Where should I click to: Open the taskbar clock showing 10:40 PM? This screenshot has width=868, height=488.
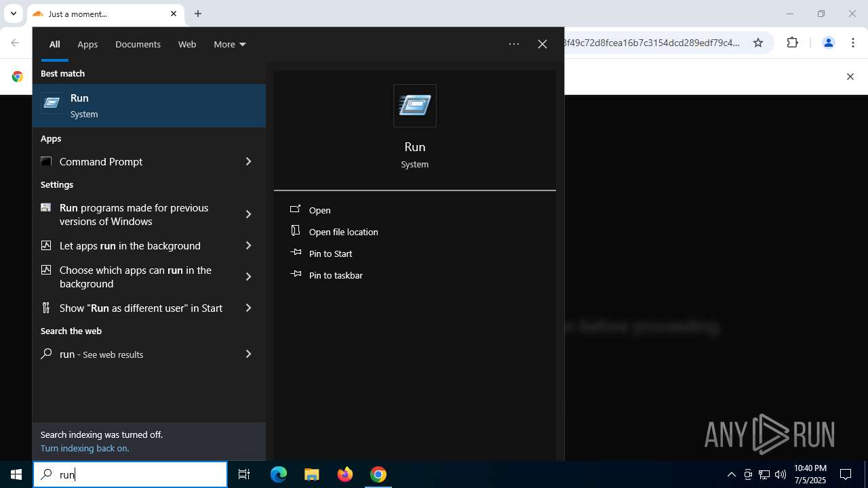(x=810, y=474)
